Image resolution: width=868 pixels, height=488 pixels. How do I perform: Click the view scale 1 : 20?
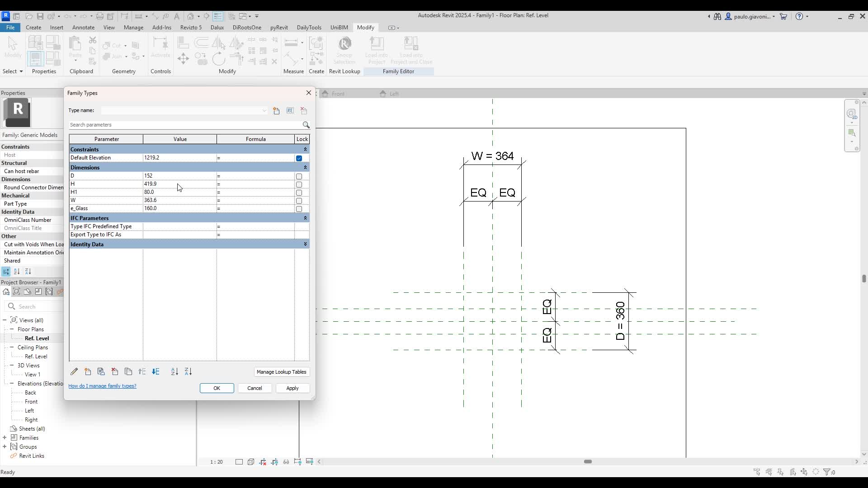click(217, 462)
